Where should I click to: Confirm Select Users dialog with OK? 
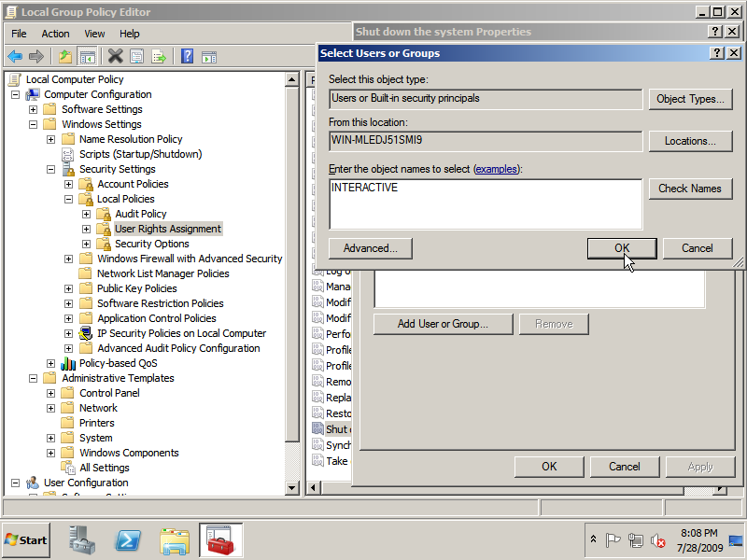622,248
